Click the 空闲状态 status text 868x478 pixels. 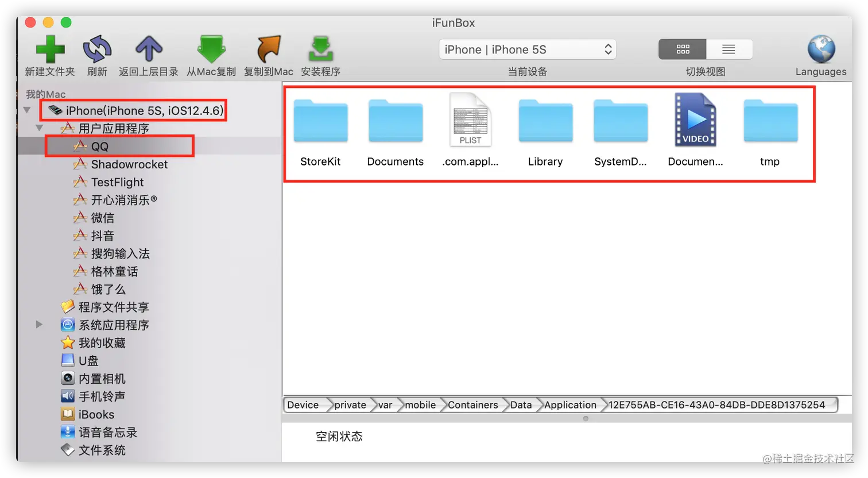pos(339,436)
